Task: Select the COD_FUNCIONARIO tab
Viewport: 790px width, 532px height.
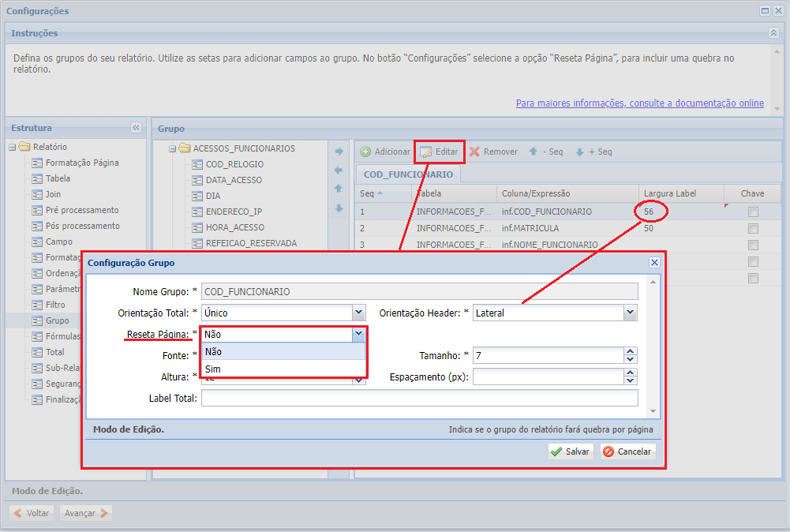Action: click(408, 174)
